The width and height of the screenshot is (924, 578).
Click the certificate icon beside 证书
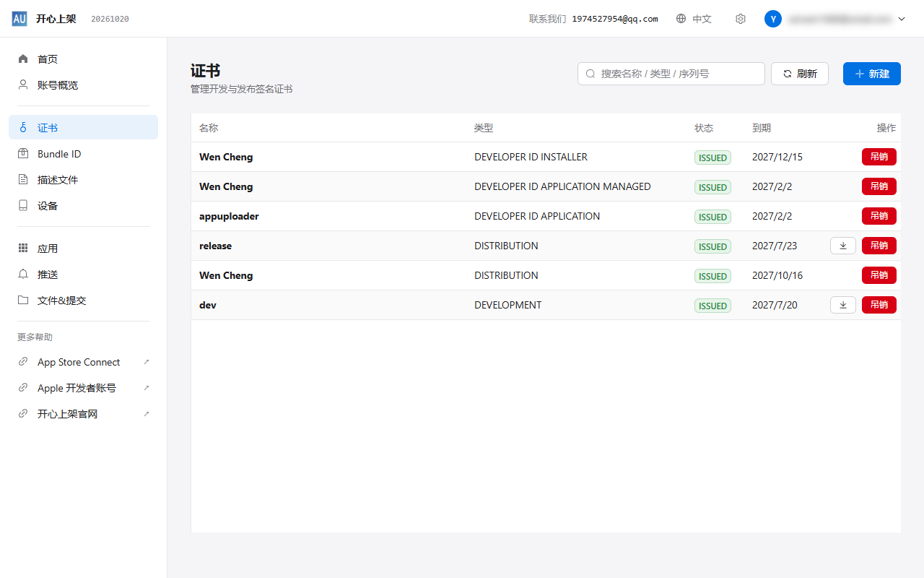click(23, 128)
